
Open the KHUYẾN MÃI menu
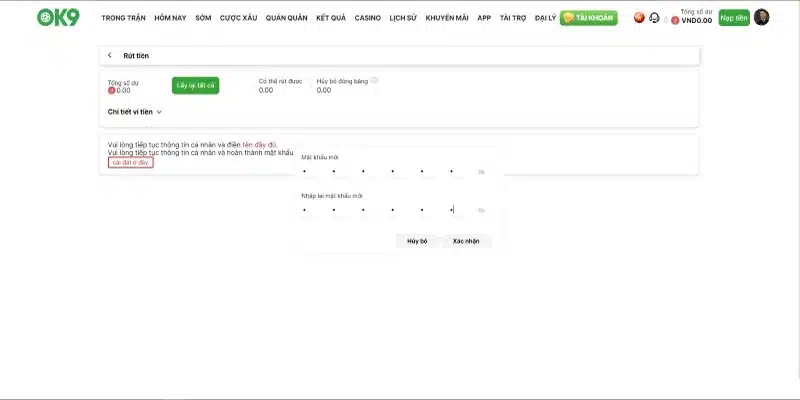click(447, 18)
